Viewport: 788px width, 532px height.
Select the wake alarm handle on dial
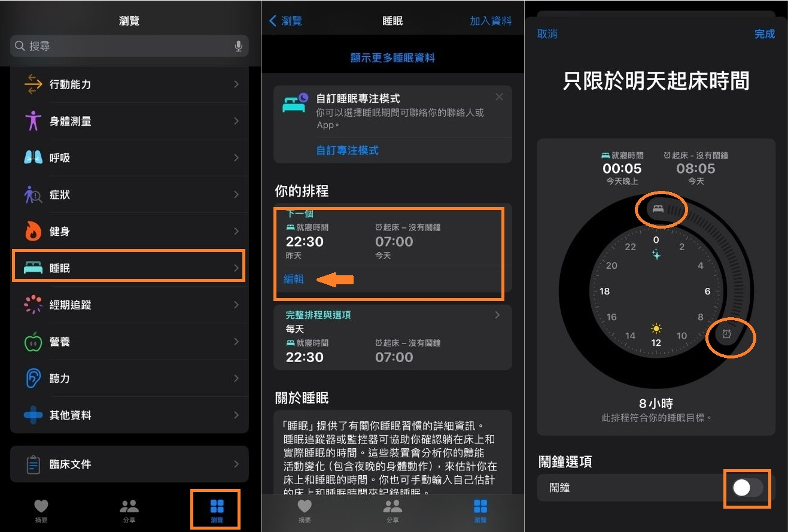[726, 335]
